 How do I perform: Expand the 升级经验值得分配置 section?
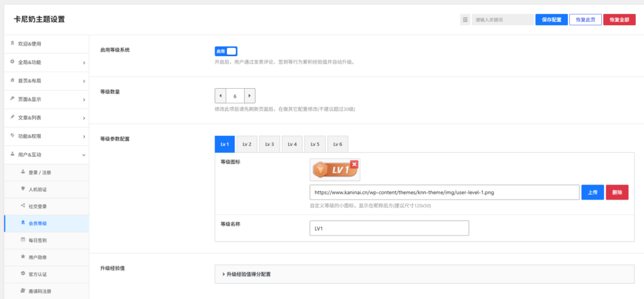click(425, 274)
